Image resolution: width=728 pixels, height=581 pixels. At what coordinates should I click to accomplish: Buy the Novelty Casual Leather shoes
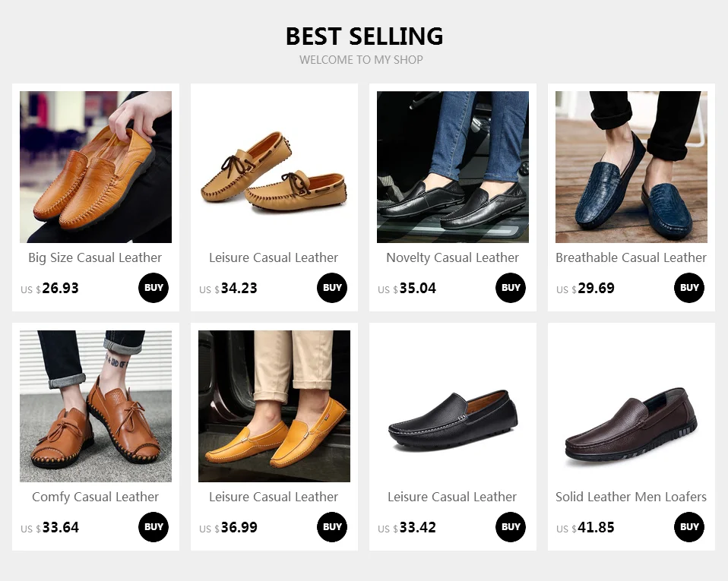511,288
